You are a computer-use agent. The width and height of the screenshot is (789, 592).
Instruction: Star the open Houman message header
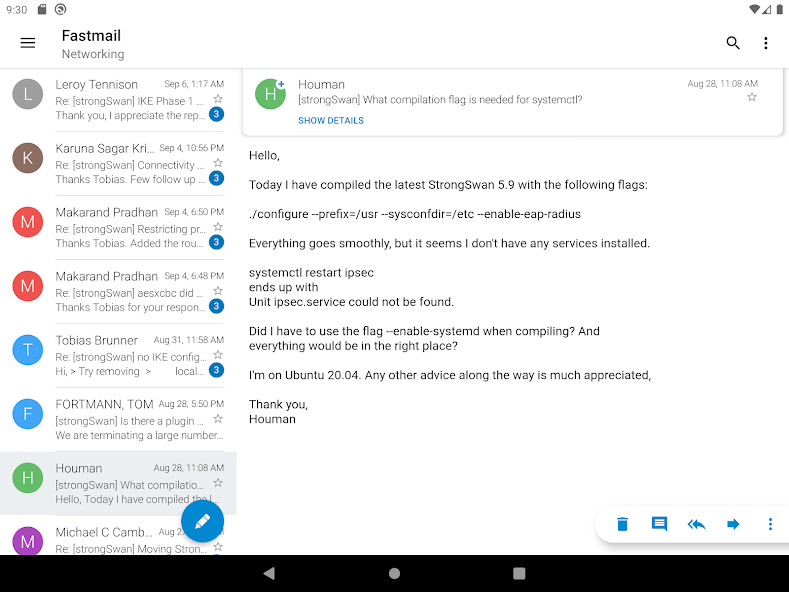point(752,98)
